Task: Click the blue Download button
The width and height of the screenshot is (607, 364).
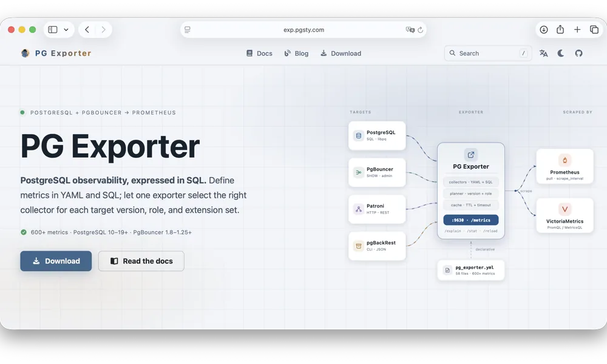Action: (x=56, y=261)
